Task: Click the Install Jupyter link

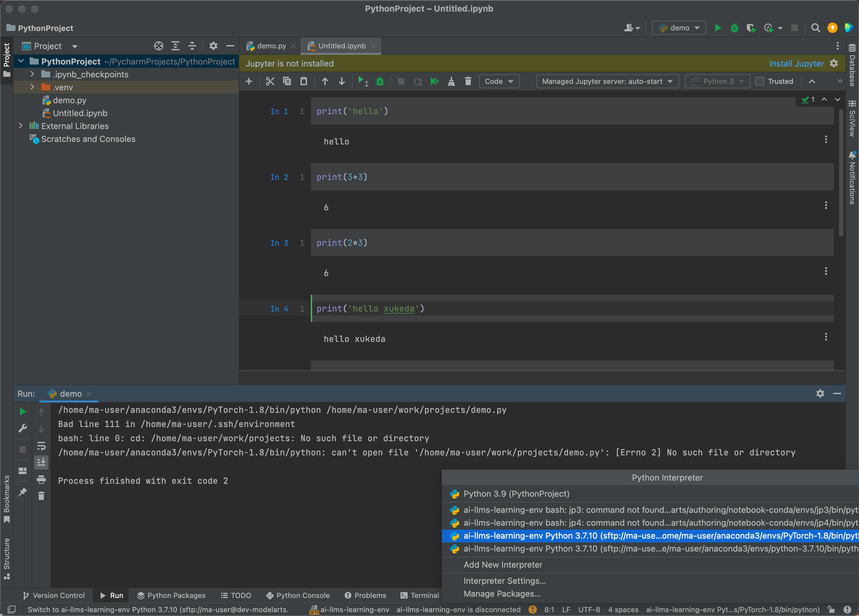Action: tap(796, 64)
